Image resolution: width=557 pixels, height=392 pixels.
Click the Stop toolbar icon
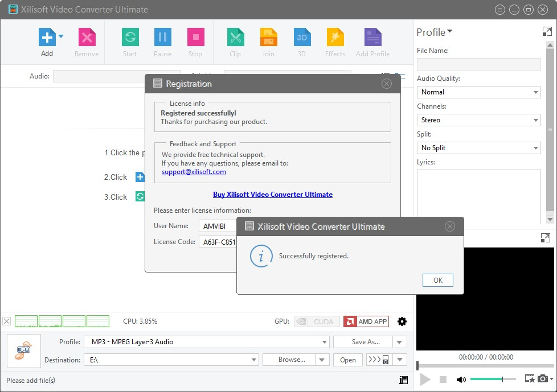point(196,37)
